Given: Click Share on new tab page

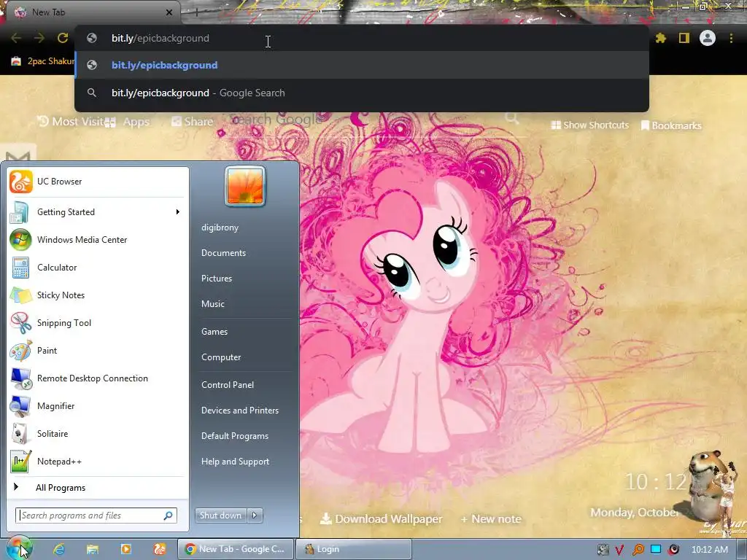Looking at the screenshot, I should pos(192,122).
